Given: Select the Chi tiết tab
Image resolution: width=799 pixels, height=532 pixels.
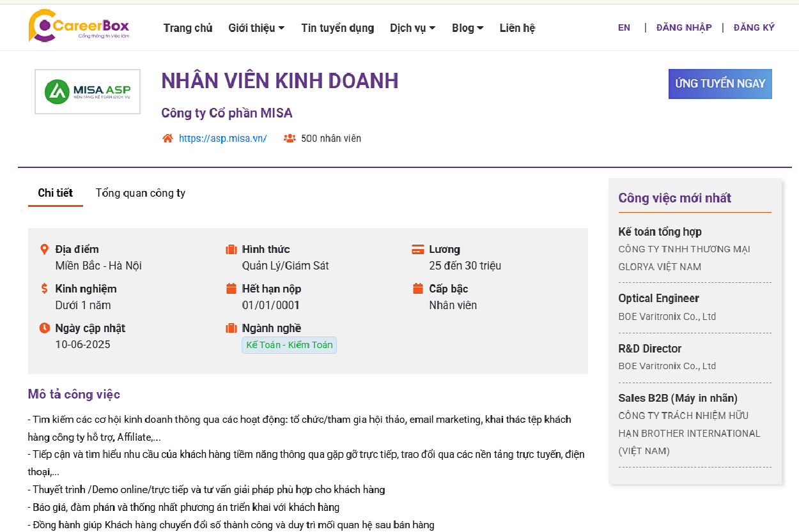Looking at the screenshot, I should coord(56,193).
